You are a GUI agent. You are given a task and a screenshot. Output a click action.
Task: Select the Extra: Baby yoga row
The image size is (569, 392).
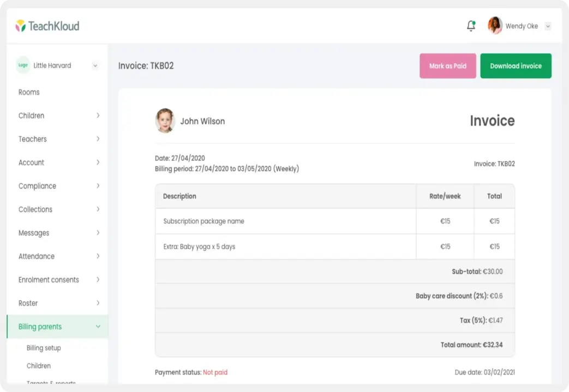point(334,246)
